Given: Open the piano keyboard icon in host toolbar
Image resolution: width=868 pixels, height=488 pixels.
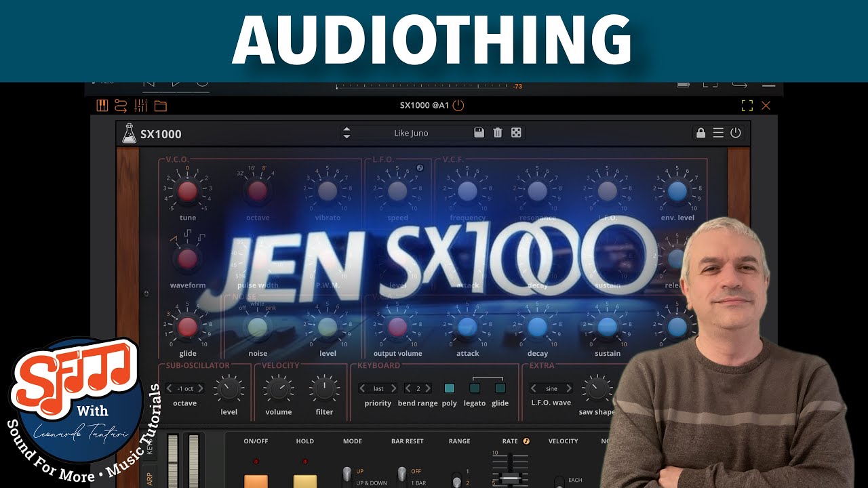Looking at the screenshot, I should (102, 106).
